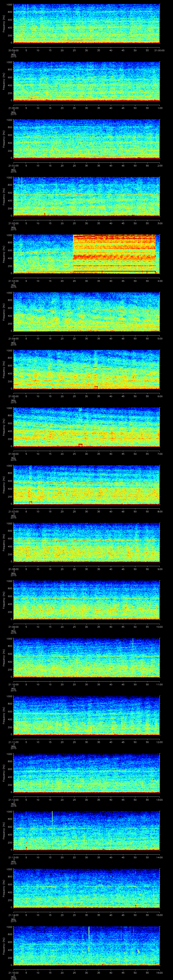Image resolution: width=173 pixels, height=980 pixels.
Task: Open the spectrogram panel starting at 21:05:00
Action: click(x=86, y=369)
